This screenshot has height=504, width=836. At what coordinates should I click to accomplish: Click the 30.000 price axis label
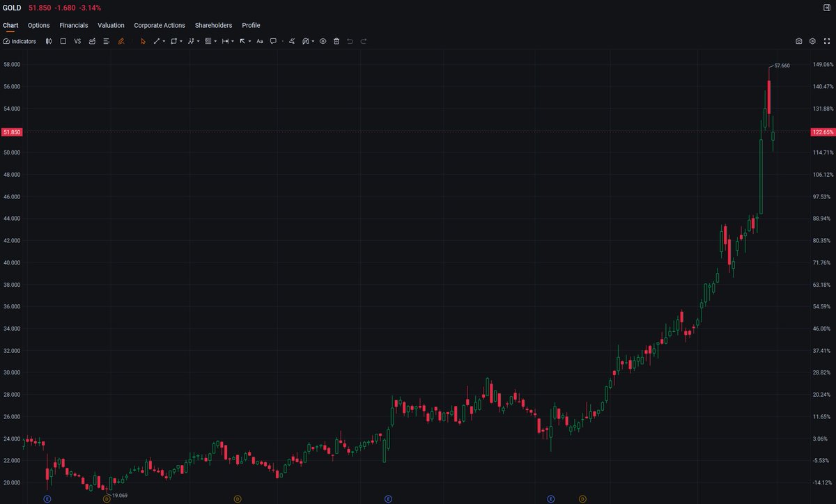(12, 372)
